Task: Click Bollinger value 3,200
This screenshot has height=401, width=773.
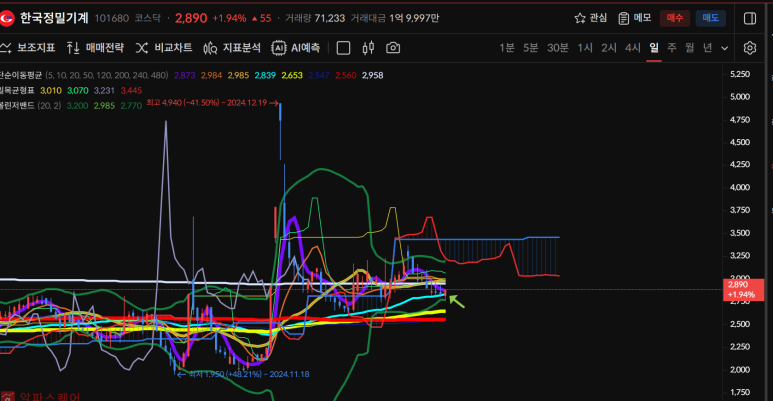Action: pyautogui.click(x=77, y=106)
